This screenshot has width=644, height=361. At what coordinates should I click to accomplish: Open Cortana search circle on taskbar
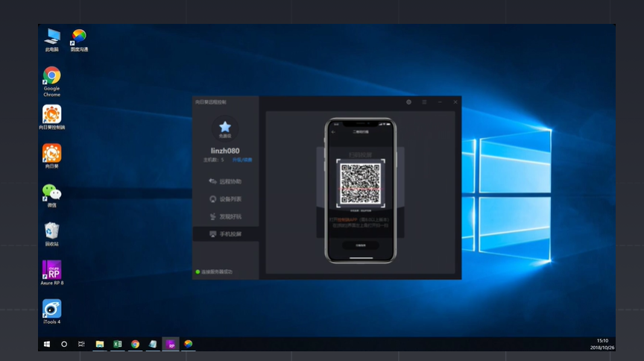64,344
